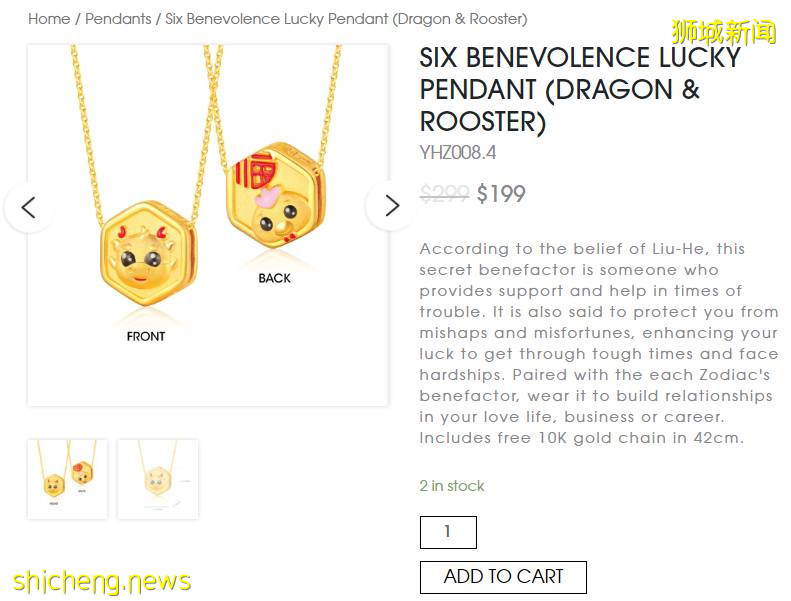Click the ADD TO CART button
The width and height of the screenshot is (791, 601).
tap(503, 577)
